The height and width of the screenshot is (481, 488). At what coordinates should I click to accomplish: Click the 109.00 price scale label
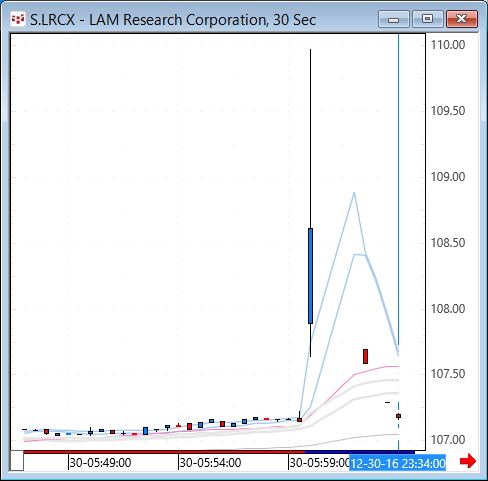coord(448,177)
